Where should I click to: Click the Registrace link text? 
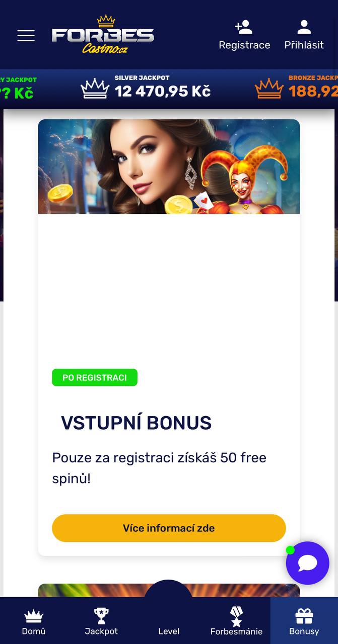[244, 45]
